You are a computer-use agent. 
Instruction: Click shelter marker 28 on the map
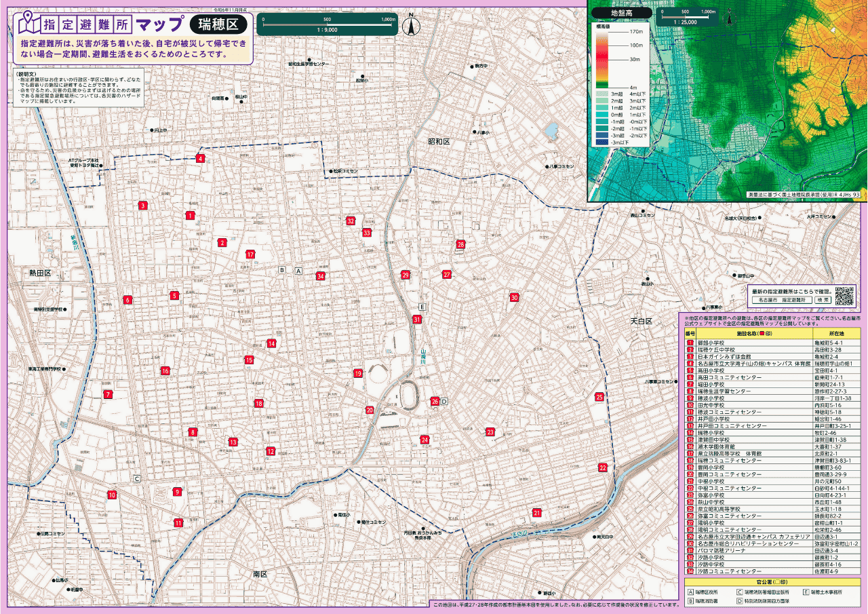pyautogui.click(x=460, y=244)
